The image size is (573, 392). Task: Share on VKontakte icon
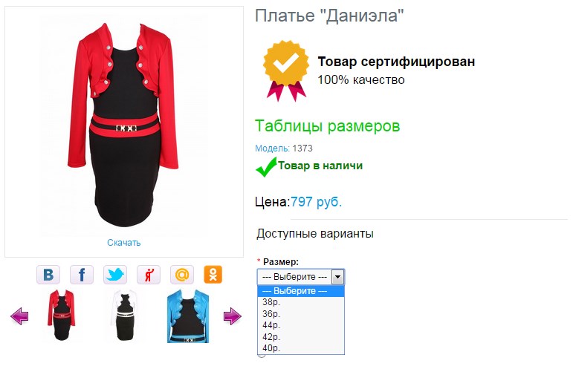pyautogui.click(x=48, y=275)
